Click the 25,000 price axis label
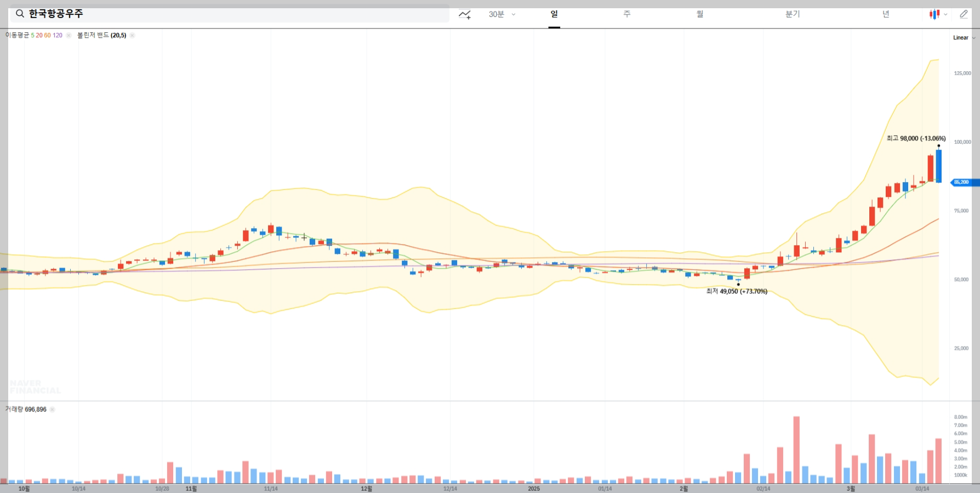The width and height of the screenshot is (980, 493). tap(961, 349)
